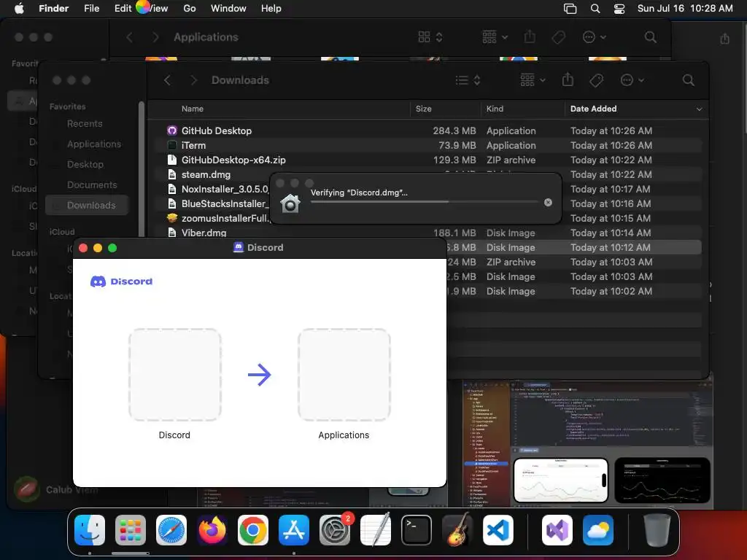
Task: Sort by the Kind column
Action: [495, 109]
